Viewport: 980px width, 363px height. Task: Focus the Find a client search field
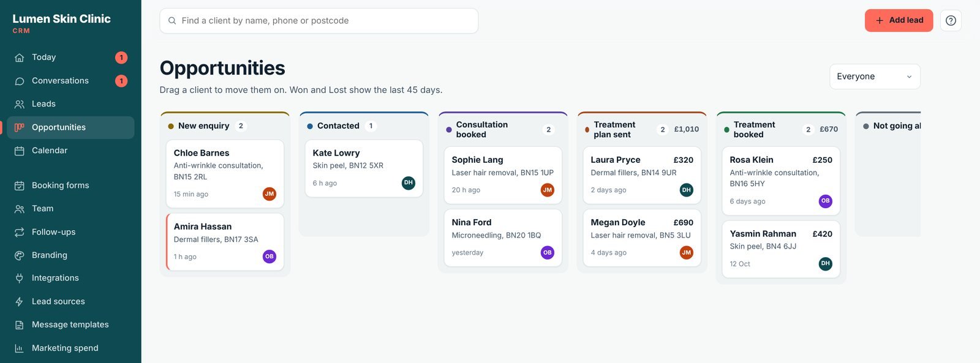319,21
